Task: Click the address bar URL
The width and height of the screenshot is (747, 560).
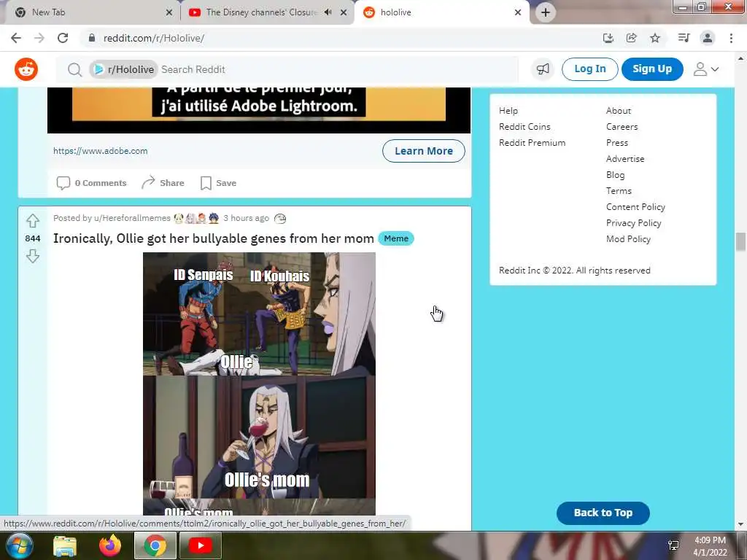Action: pyautogui.click(x=154, y=38)
